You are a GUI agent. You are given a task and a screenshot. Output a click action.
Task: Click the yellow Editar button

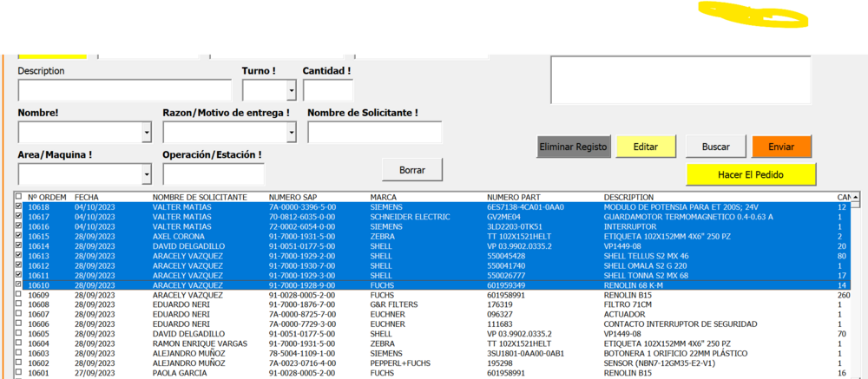pyautogui.click(x=646, y=147)
